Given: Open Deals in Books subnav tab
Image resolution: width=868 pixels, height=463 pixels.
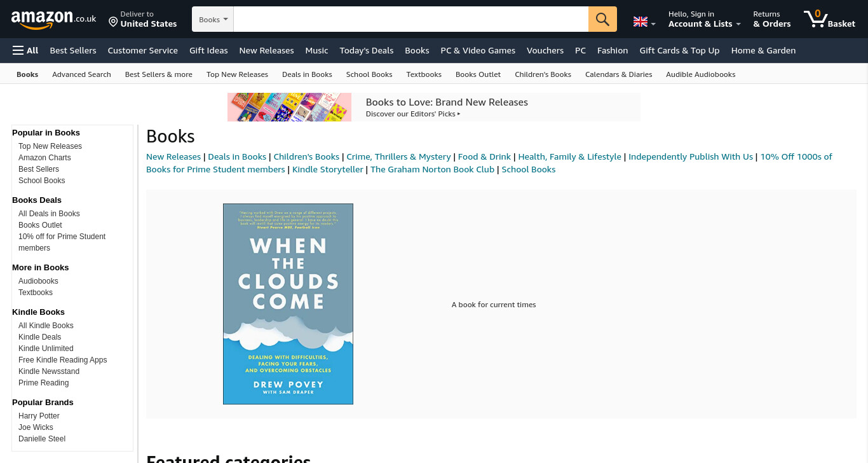Looking at the screenshot, I should pyautogui.click(x=307, y=74).
